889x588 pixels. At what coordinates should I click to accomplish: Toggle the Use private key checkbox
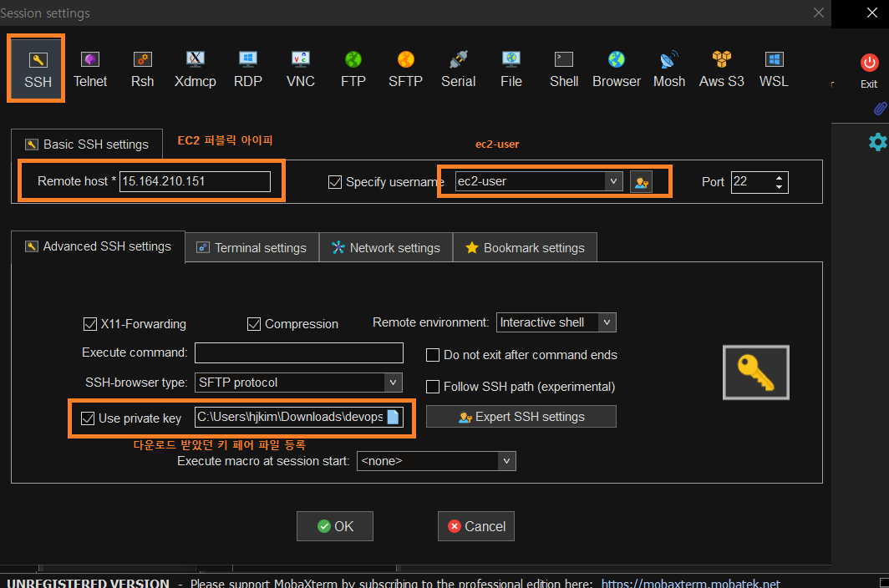(88, 418)
